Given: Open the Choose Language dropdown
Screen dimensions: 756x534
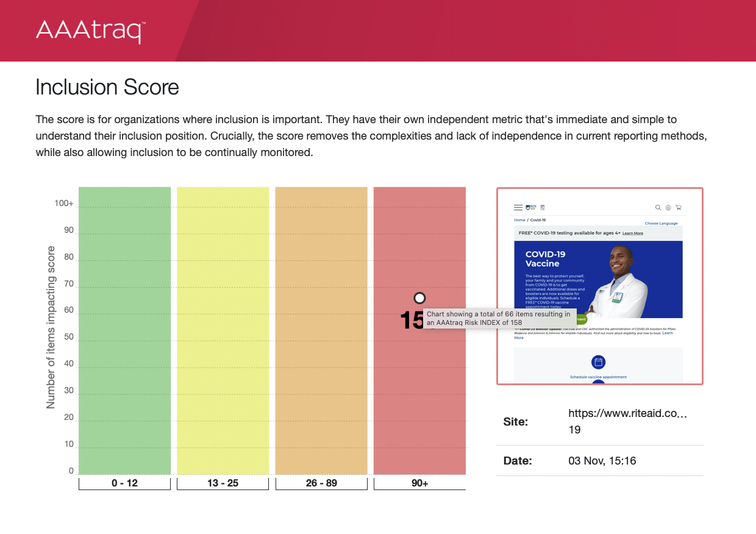Looking at the screenshot, I should coord(661,223).
